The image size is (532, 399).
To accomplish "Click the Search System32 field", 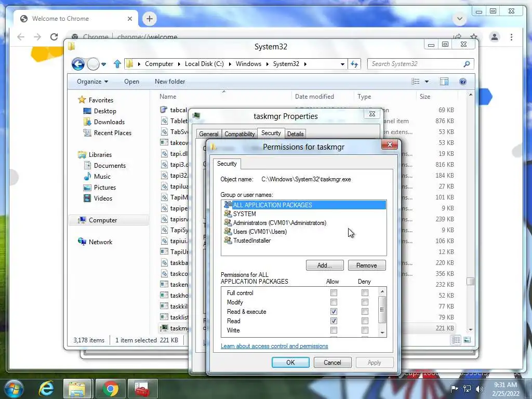I will [x=416, y=64].
